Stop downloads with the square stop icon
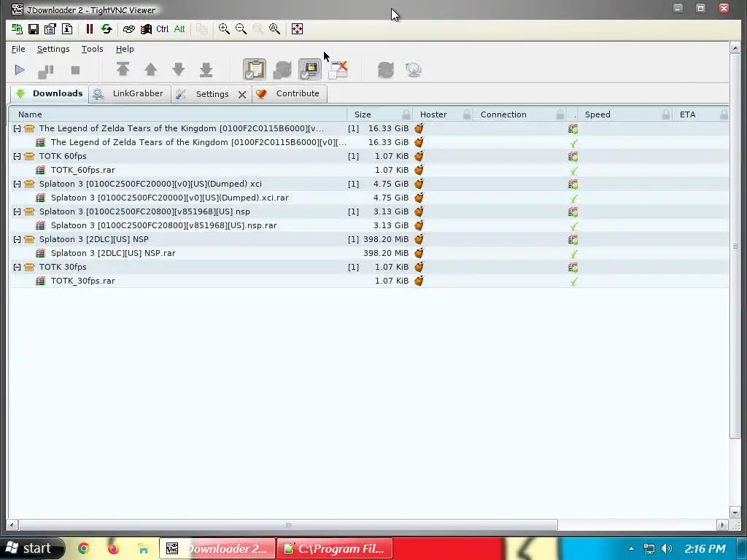This screenshot has width=747, height=560. coord(75,71)
